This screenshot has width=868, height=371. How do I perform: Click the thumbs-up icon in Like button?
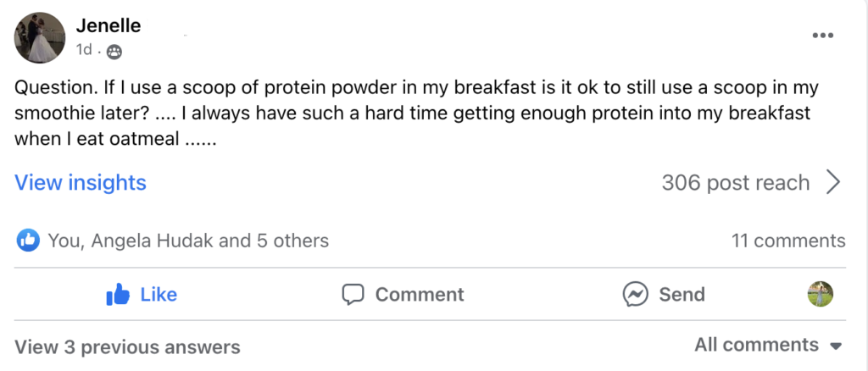click(x=117, y=295)
